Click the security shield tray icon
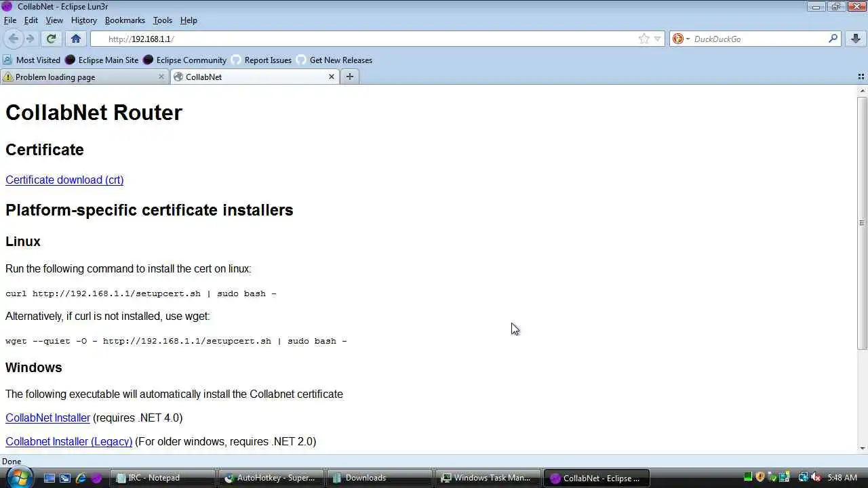The width and height of the screenshot is (868, 488). point(760,477)
